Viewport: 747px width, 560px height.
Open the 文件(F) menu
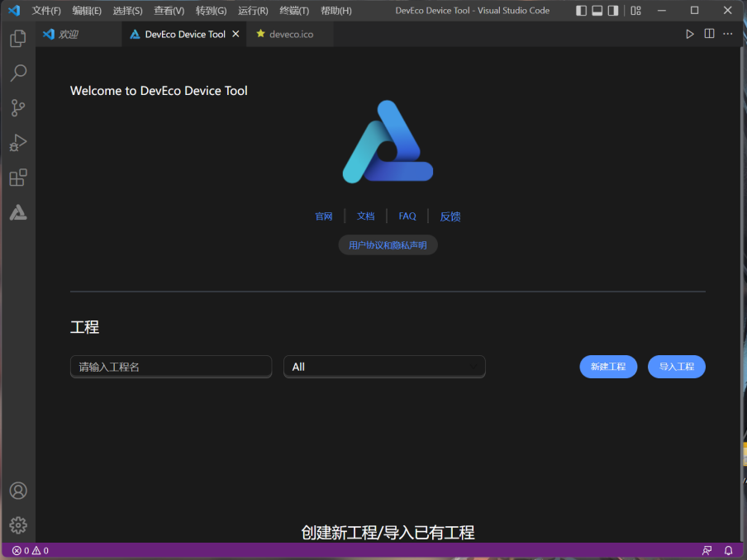(46, 11)
